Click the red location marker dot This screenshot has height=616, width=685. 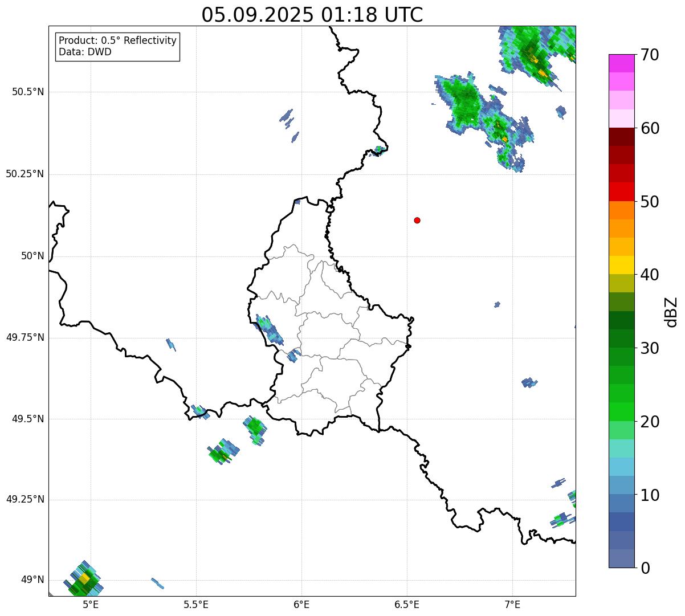tap(417, 220)
